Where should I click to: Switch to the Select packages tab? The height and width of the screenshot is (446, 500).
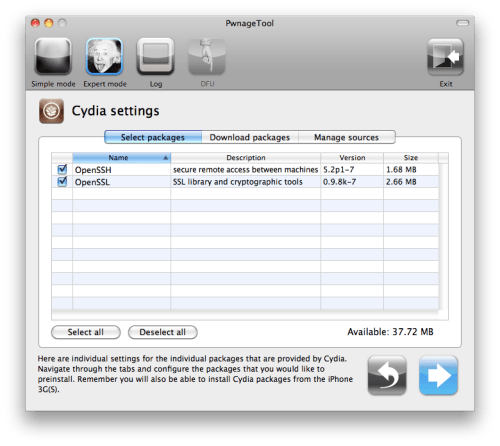(x=153, y=137)
